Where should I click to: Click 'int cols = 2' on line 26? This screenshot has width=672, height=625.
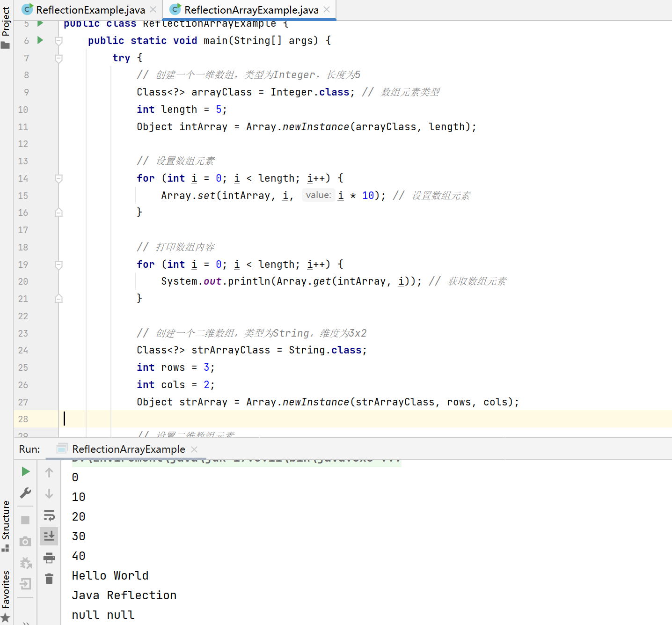[173, 385]
